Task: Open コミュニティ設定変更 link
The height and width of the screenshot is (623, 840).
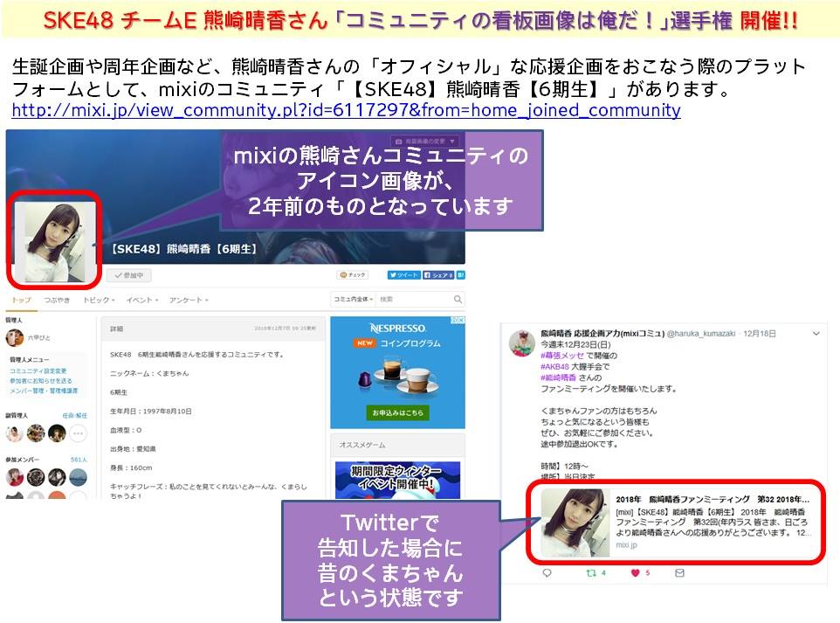Action: pos(38,371)
